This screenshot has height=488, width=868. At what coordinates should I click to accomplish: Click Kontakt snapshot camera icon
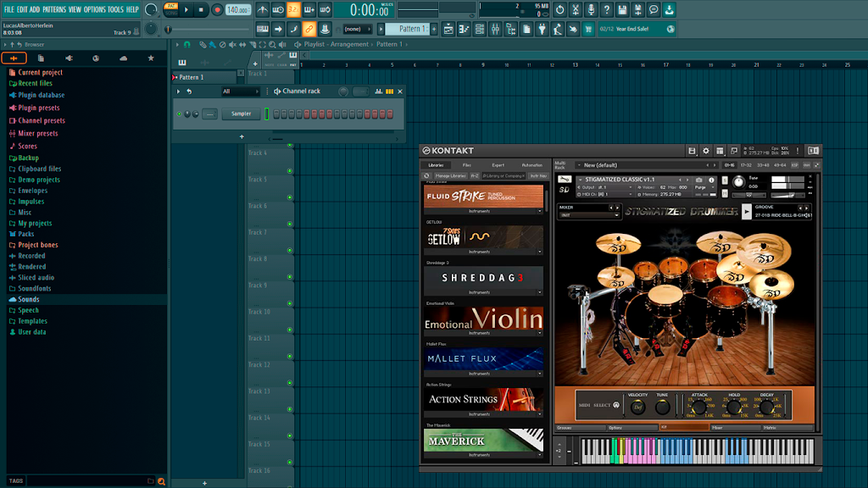point(699,180)
